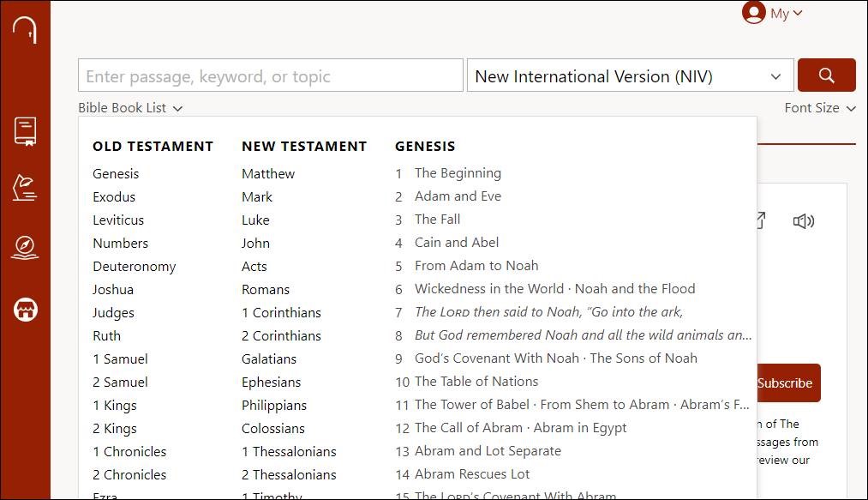This screenshot has width=868, height=500.
Task: Open the Bible book icon in sidebar
Action: tap(25, 131)
